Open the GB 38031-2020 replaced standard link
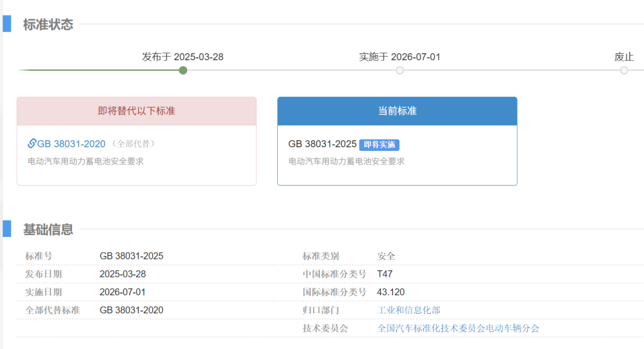644x349 pixels. pyautogui.click(x=71, y=144)
